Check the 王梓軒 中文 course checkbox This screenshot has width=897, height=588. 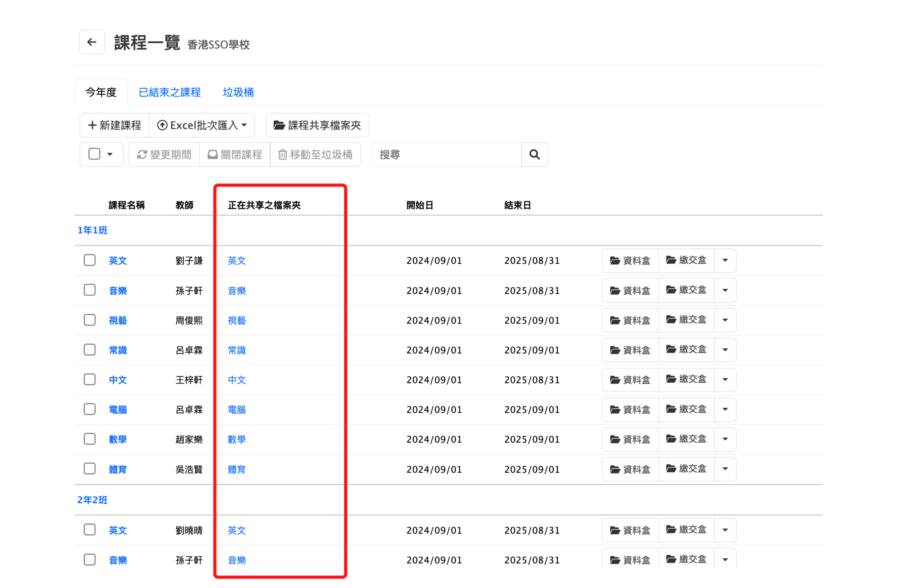(89, 380)
